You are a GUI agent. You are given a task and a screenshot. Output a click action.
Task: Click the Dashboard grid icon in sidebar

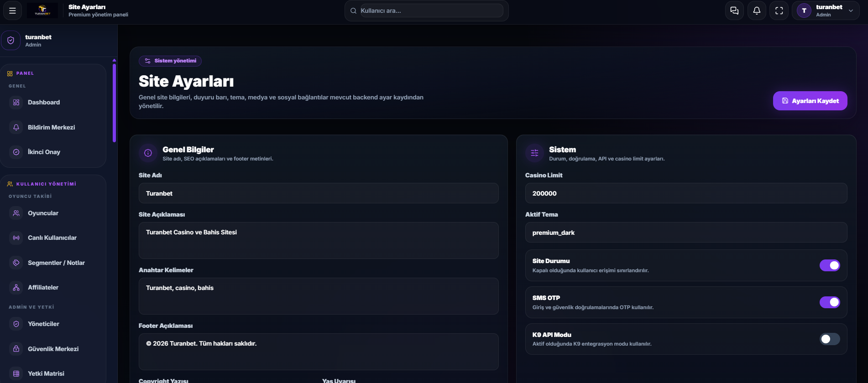click(16, 102)
